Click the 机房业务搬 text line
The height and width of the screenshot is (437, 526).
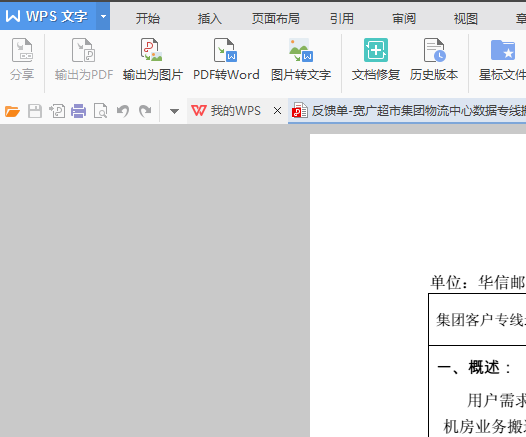(484, 427)
